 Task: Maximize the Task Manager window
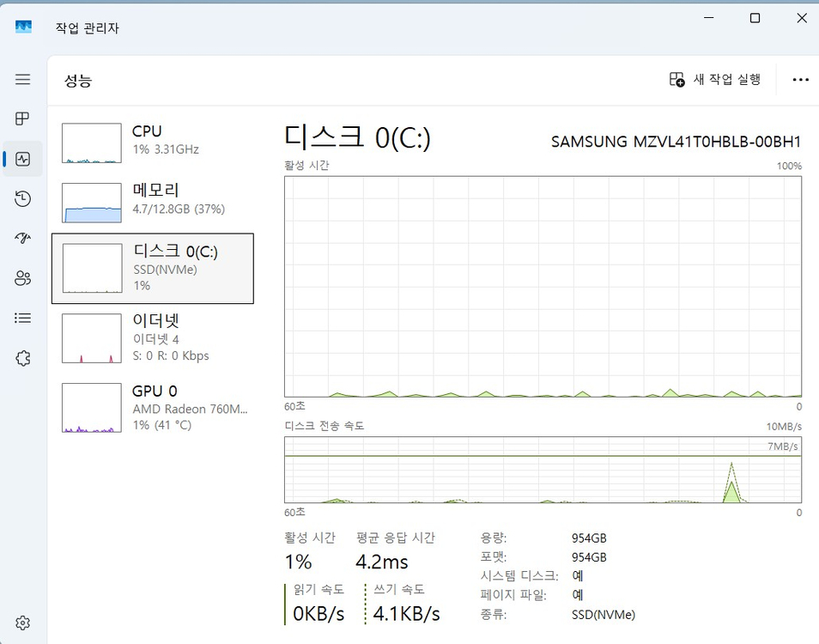(x=755, y=19)
